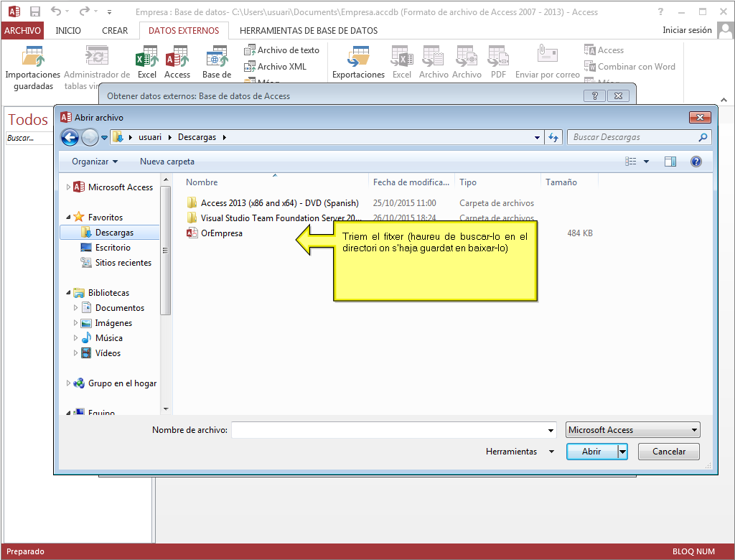Viewport: 735px width, 560px height.
Task: Open the Herramientas dropdown
Action: [520, 452]
